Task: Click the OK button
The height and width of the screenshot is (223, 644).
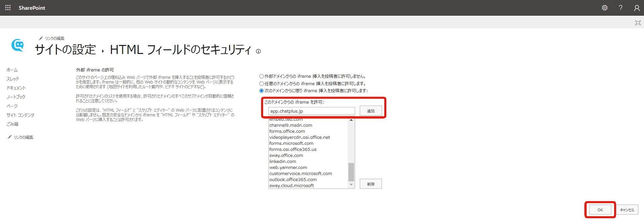Action: [600, 210]
